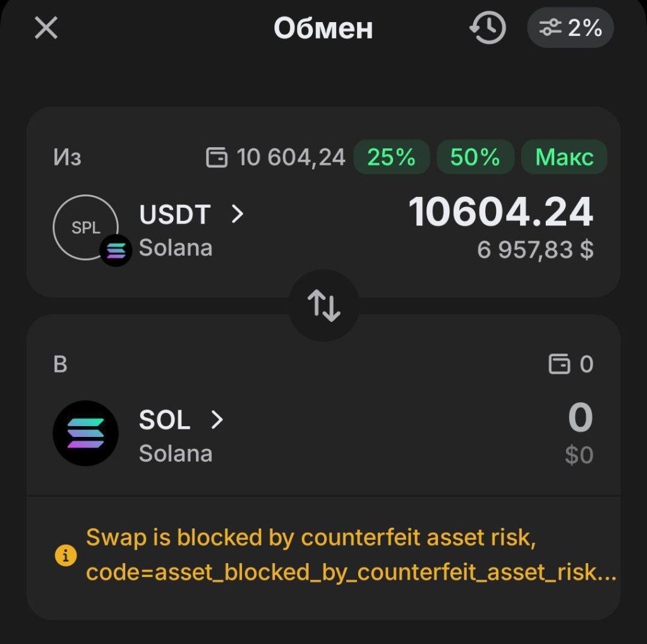Close the Обмен swap screen
Screen dimensions: 647x644
pyautogui.click(x=46, y=28)
